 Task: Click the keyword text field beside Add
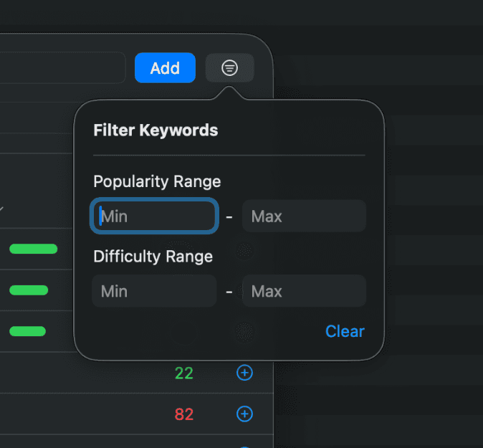[62, 68]
